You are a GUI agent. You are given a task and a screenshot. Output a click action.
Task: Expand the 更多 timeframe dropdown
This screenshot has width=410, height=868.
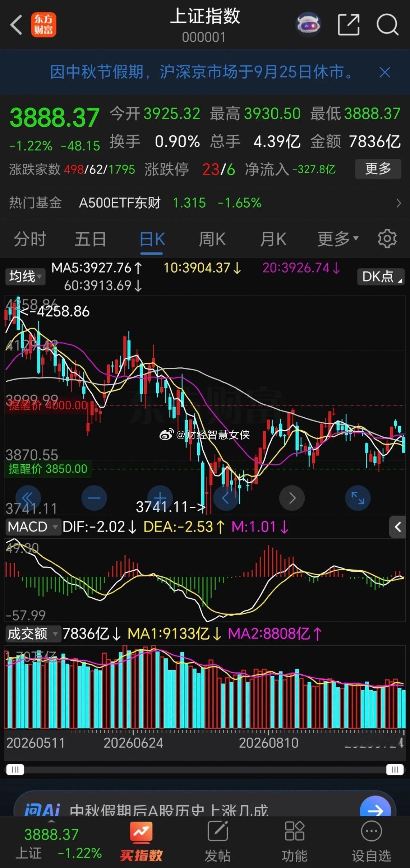338,239
